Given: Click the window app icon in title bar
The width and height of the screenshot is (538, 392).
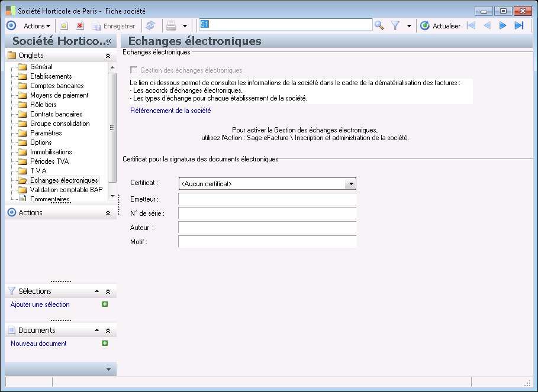Looking at the screenshot, I should (x=11, y=11).
